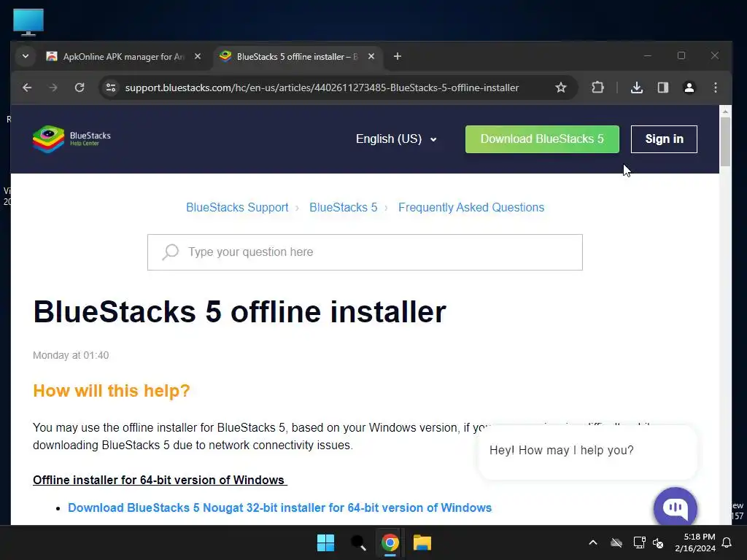Show hidden system tray icons
Viewport: 747px width, 560px height.
point(593,542)
